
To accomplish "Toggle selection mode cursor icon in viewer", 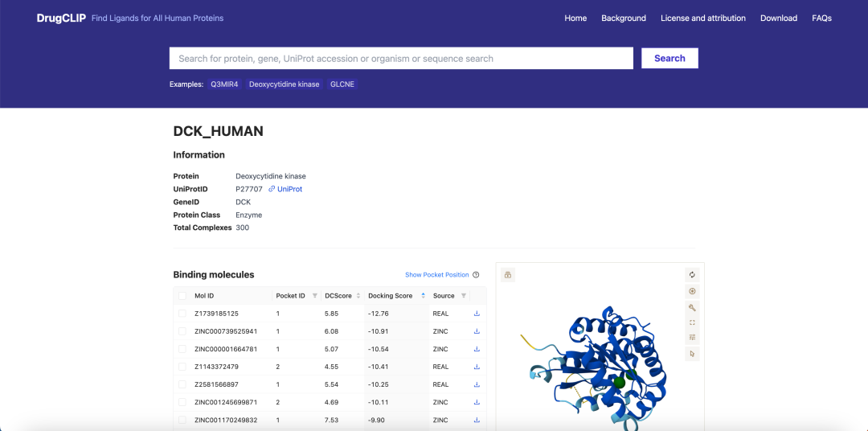I will 692,354.
